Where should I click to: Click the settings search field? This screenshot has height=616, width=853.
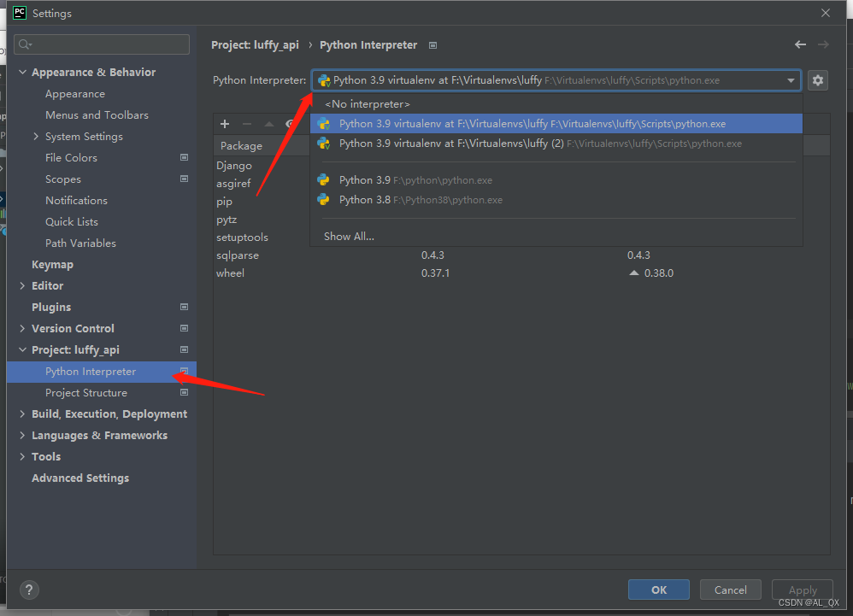[102, 44]
